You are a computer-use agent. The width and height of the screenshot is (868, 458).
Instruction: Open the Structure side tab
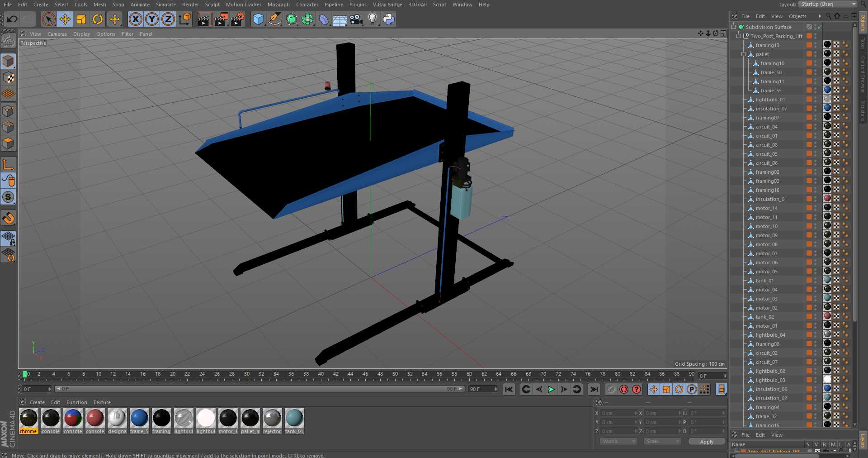click(863, 111)
